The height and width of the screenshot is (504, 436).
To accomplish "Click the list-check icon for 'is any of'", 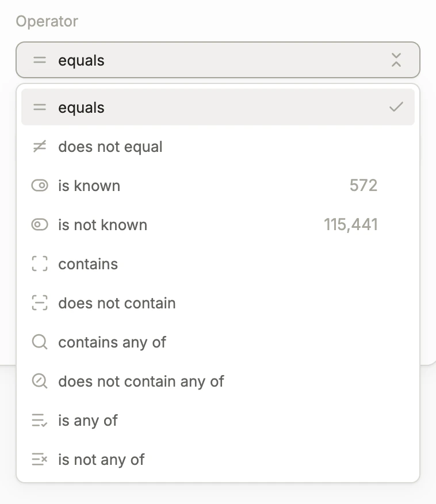I will (40, 420).
